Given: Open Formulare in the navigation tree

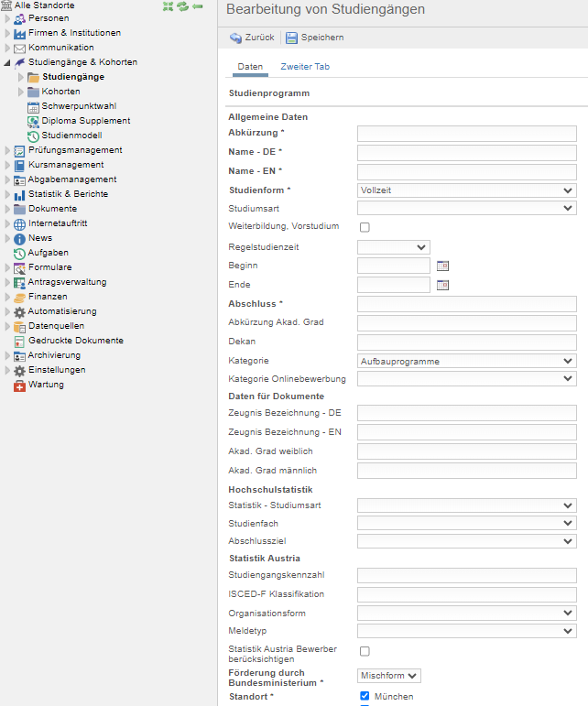Looking at the screenshot, I should click(50, 267).
